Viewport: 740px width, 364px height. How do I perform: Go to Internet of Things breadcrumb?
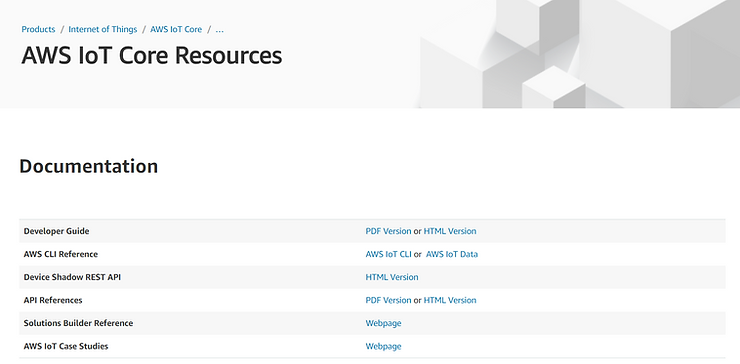(x=103, y=29)
